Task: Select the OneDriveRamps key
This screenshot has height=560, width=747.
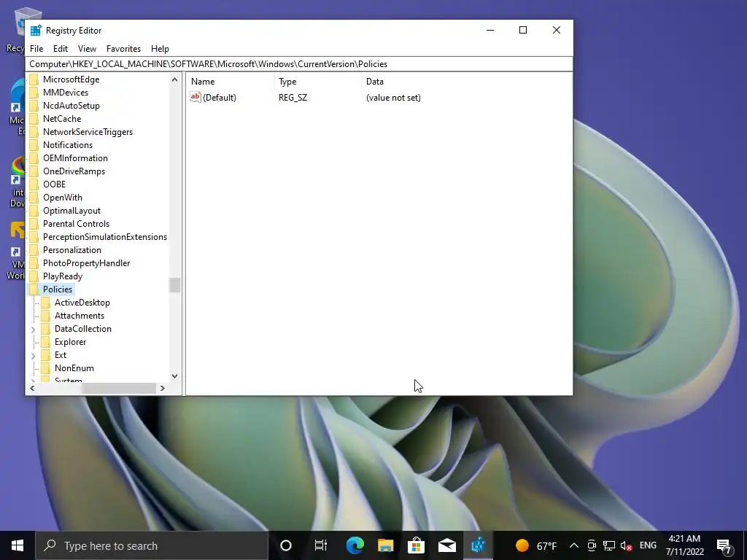Action: tap(74, 171)
